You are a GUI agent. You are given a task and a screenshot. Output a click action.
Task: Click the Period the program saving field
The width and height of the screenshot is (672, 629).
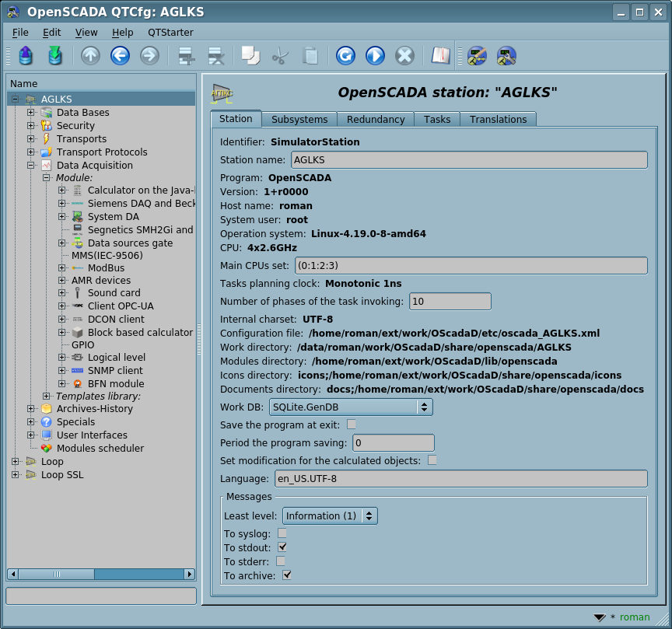[x=394, y=443]
